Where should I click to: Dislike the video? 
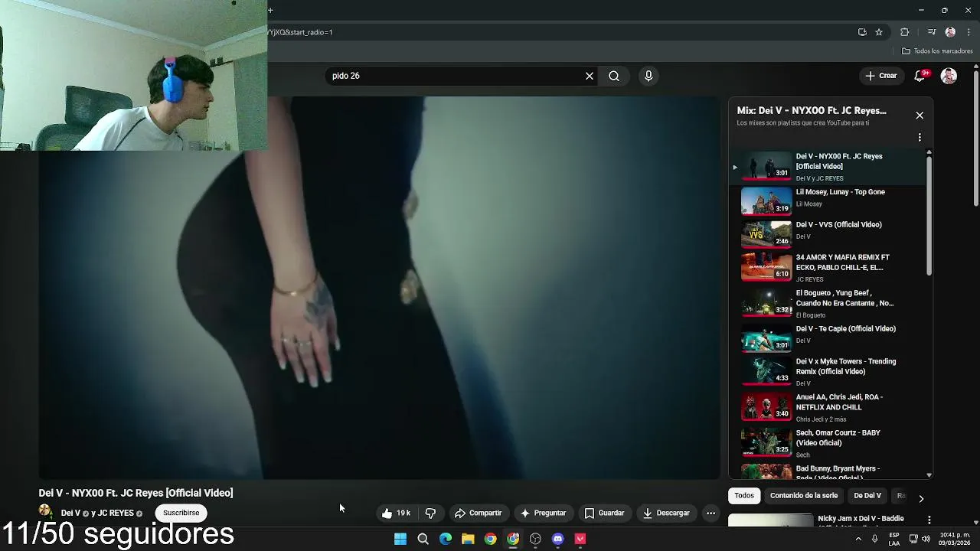click(430, 513)
